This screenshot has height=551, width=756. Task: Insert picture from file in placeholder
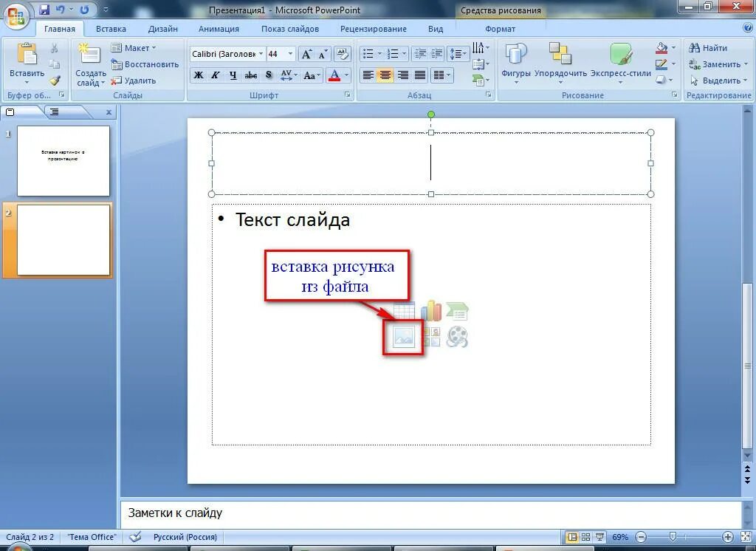[x=404, y=336]
